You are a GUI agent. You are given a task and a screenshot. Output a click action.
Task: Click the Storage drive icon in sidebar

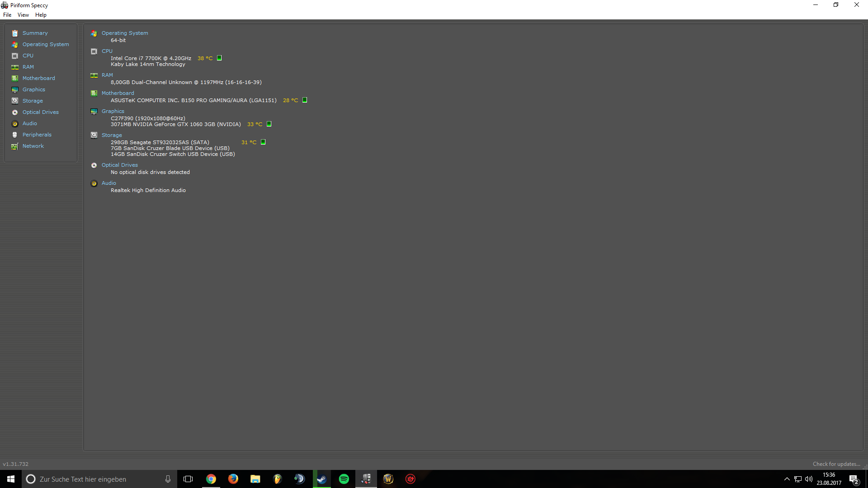click(x=15, y=101)
